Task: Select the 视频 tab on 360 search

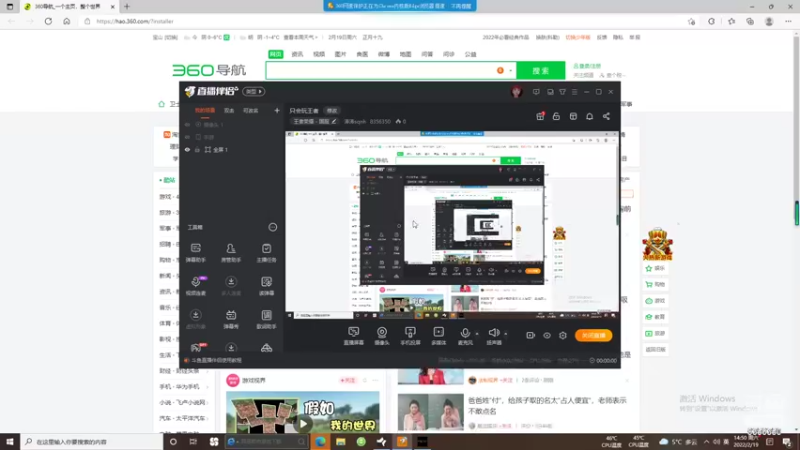Action: (319, 54)
